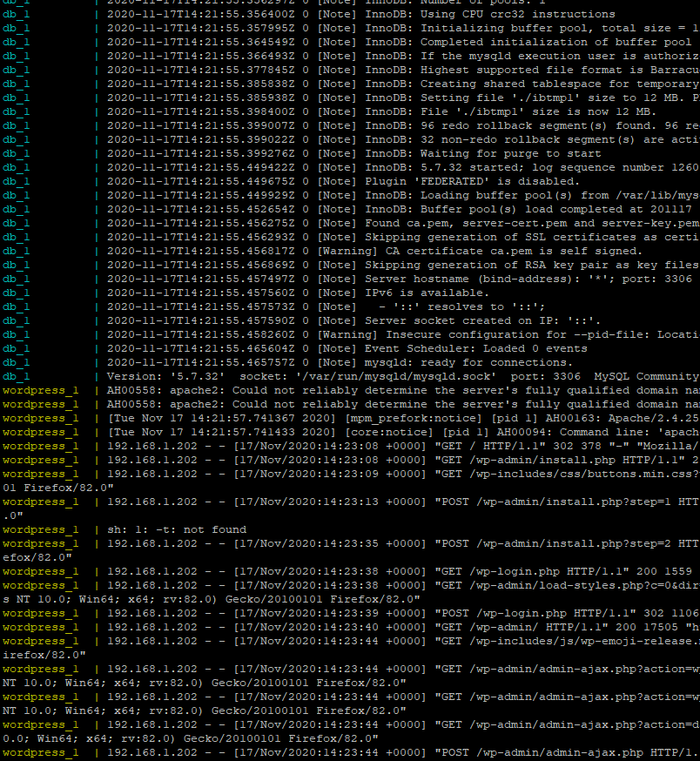Select "GET /wp-includes/js/wp-emoji-release" request
The width and height of the screenshot is (700, 761).
tap(564, 642)
